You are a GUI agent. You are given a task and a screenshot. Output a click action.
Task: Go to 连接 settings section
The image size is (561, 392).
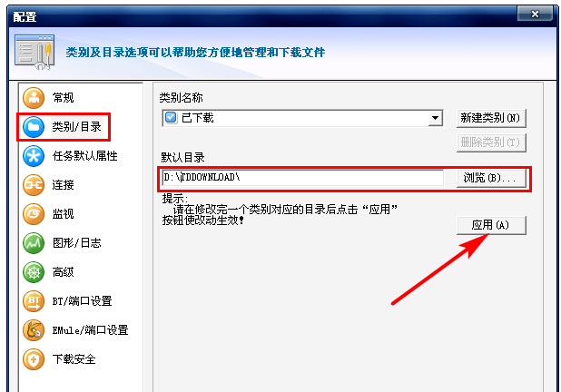63,185
